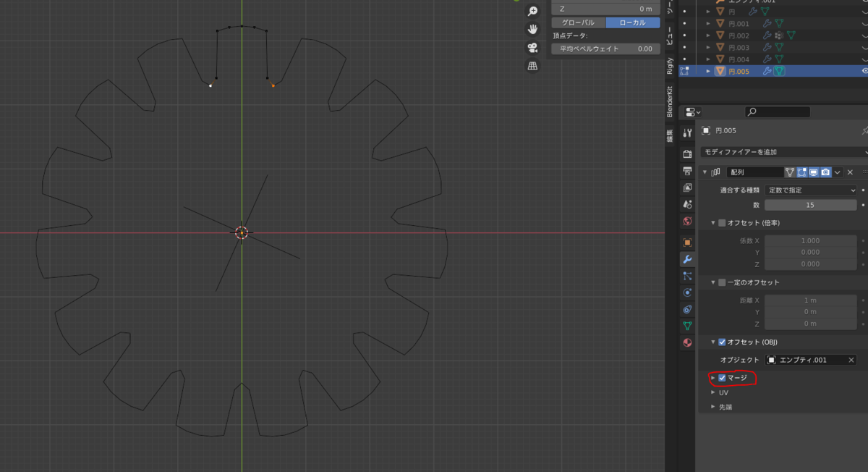
Task: Open the Object Data mesh properties tab
Action: (x=687, y=326)
